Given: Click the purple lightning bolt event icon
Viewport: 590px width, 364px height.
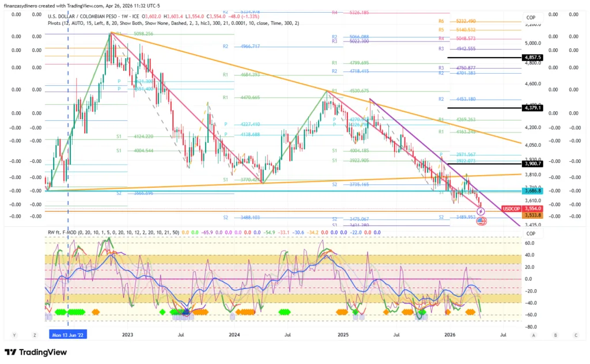Looking at the screenshot, I should click(482, 211).
